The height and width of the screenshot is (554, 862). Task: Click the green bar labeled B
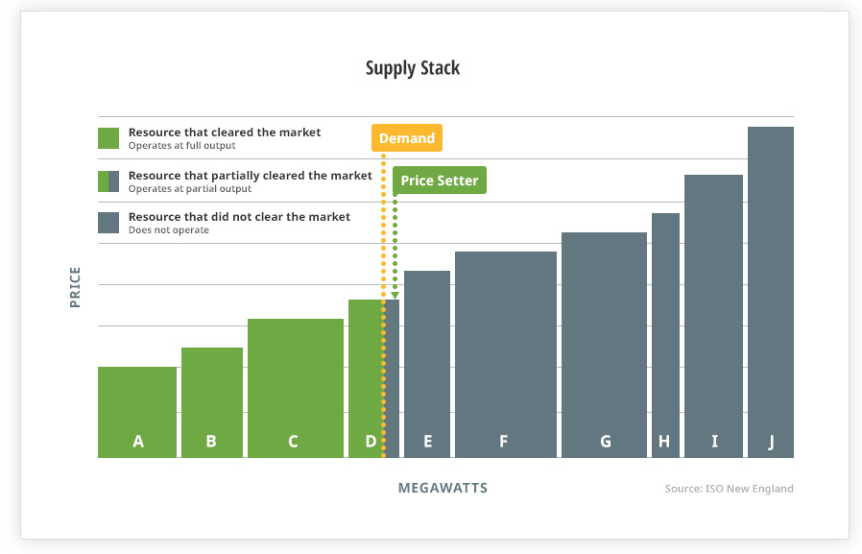click(211, 402)
